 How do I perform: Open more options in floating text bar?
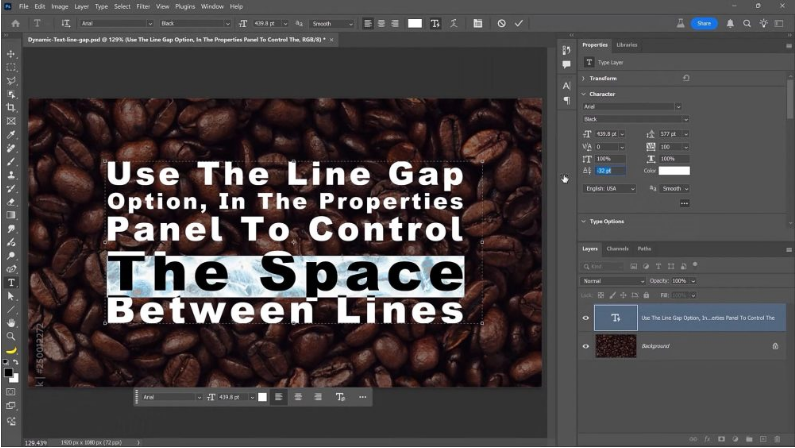363,397
